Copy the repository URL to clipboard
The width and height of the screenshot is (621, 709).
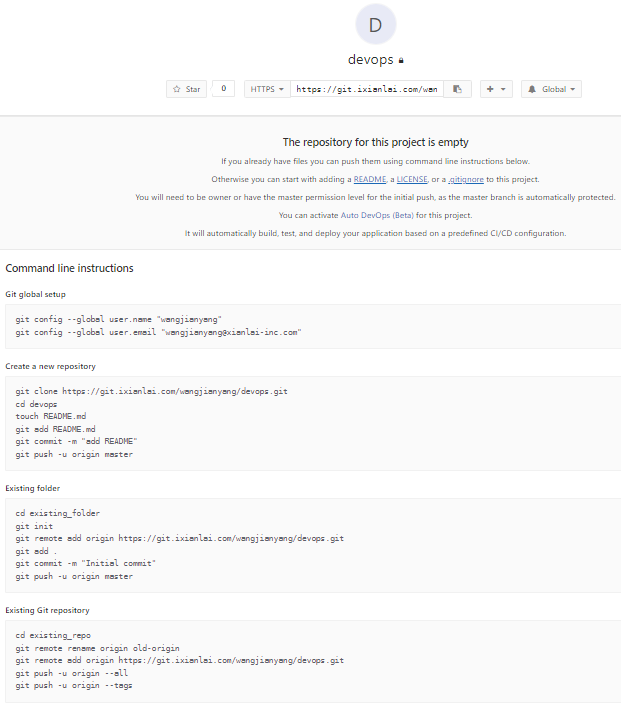[457, 89]
